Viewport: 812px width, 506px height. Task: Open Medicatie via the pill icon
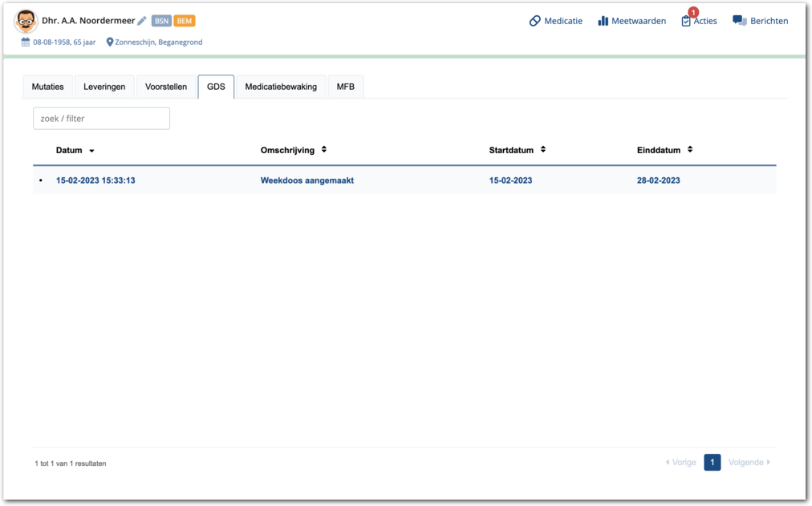535,21
